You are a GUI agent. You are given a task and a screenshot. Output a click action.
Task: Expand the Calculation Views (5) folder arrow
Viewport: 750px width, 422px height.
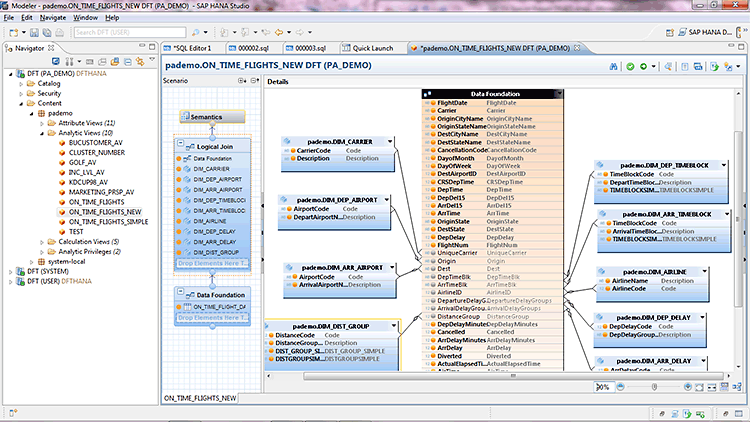pyautogui.click(x=42, y=242)
